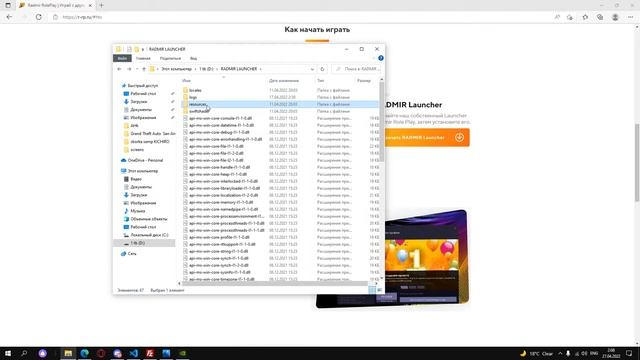Screen dimensions: 640x360
Task: Select api-ms-win-core-profile-l1-1-0.dll file
Action: click(x=219, y=237)
